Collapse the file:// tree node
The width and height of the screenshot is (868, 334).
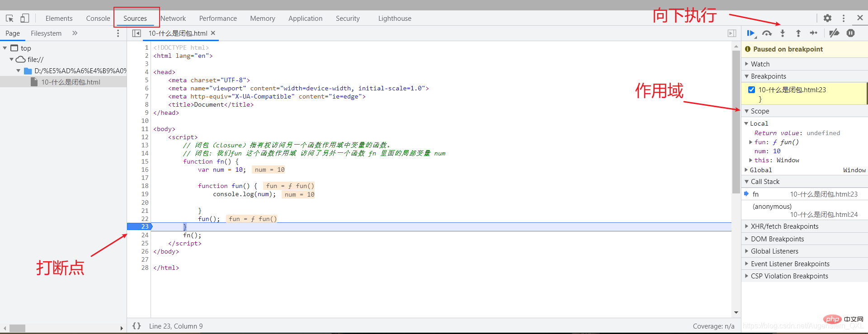pos(12,59)
